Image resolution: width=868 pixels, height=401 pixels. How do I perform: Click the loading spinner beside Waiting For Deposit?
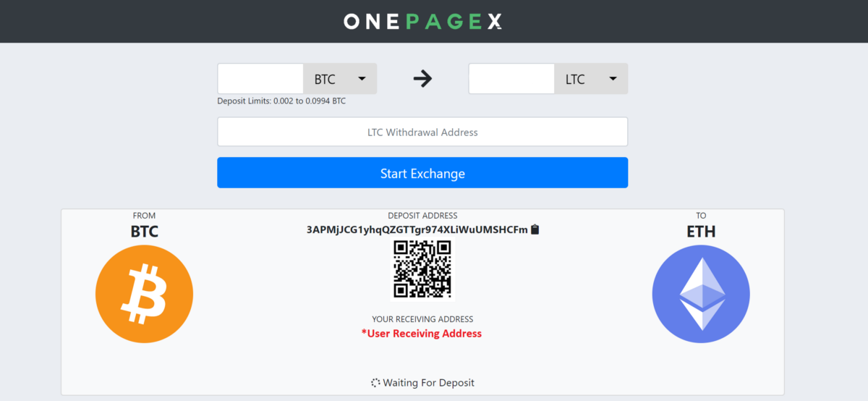pos(375,383)
